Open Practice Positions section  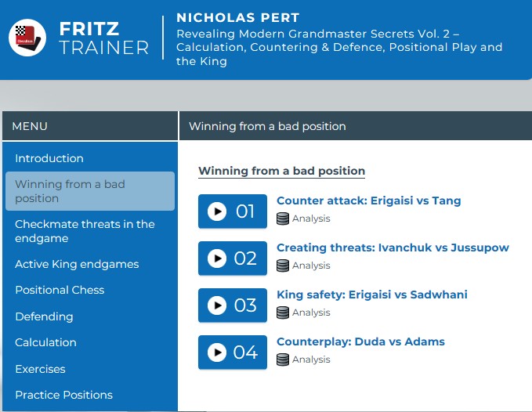tap(63, 395)
